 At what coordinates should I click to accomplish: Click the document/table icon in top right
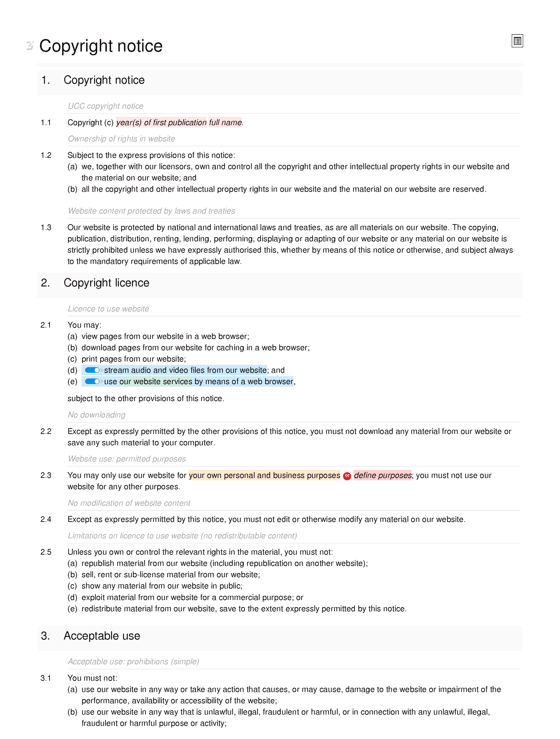pos(517,41)
